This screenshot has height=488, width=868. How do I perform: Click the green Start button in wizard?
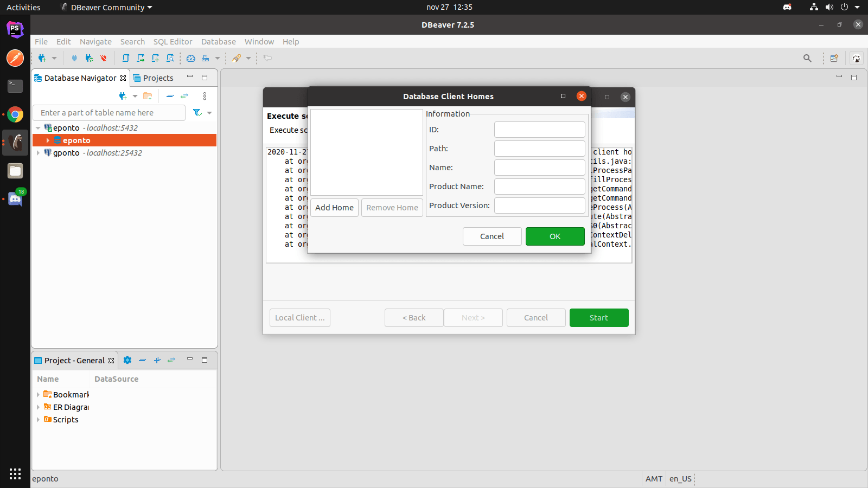pos(599,318)
